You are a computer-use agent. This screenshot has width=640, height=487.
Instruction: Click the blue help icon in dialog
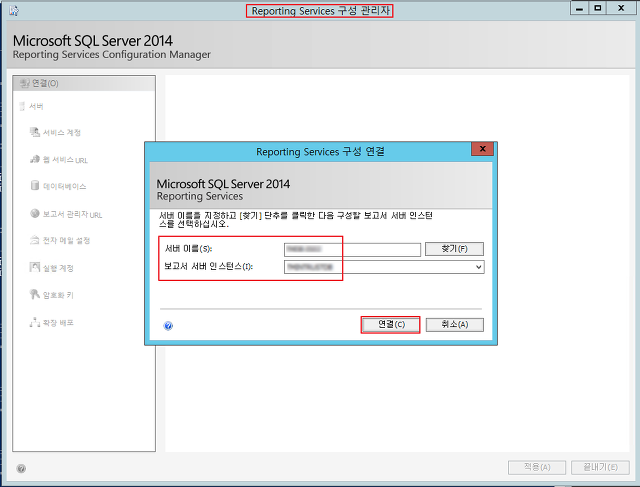pos(168,325)
